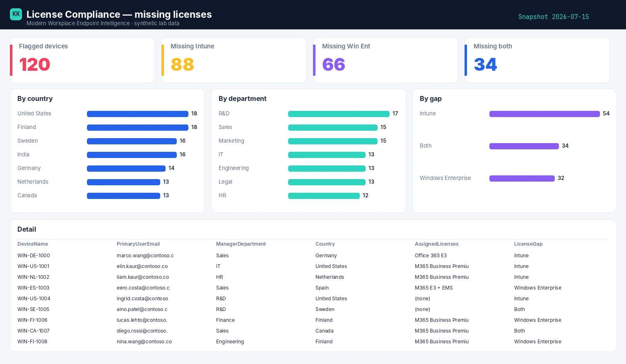Click the M365 E3 + EMS license cell

(x=434, y=288)
